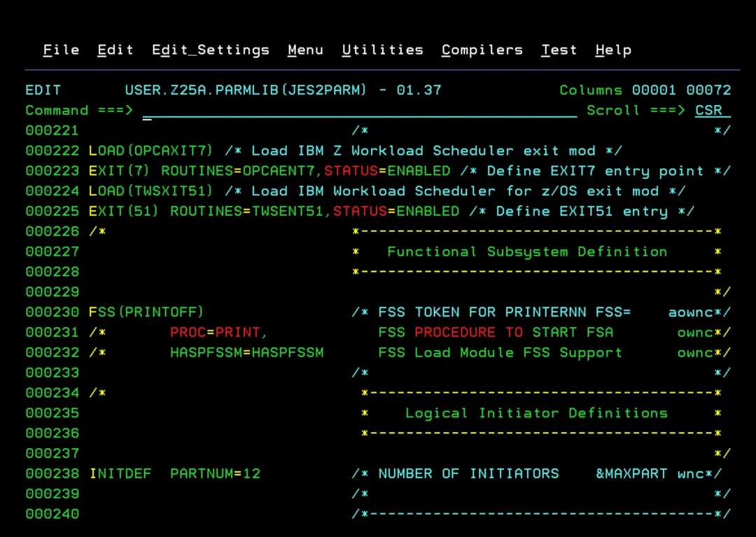Click the HASPFSSM=HASPFSSM parameter
The width and height of the screenshot is (756, 537).
coord(247,353)
